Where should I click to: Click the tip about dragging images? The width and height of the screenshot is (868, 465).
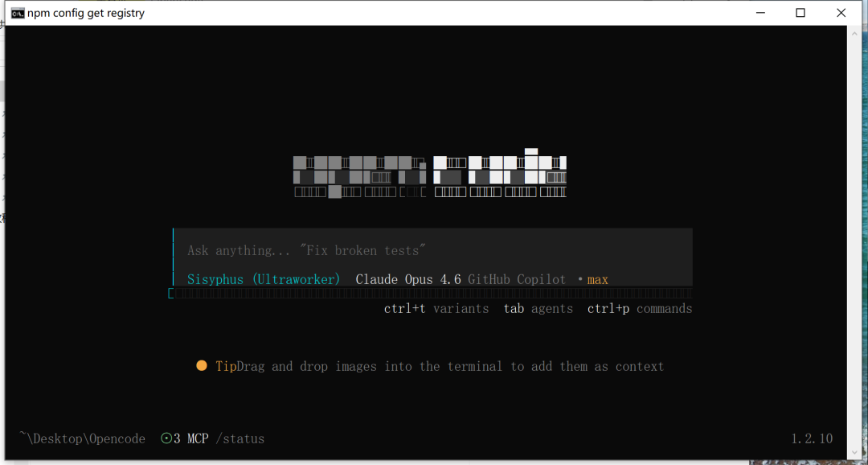coord(450,366)
